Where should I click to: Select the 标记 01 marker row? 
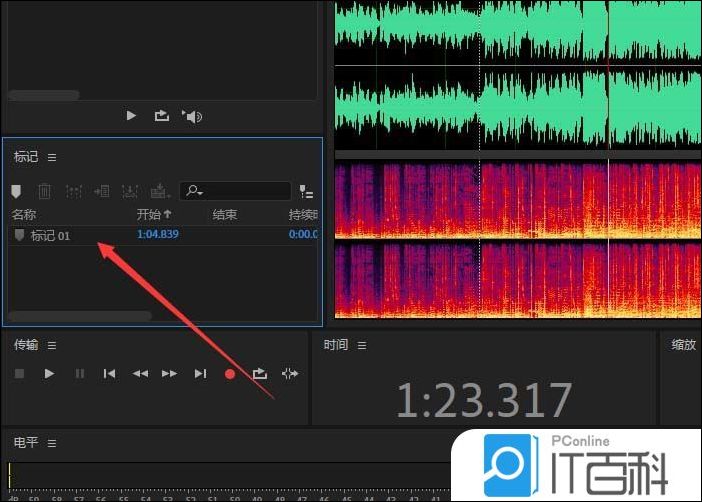click(x=164, y=235)
